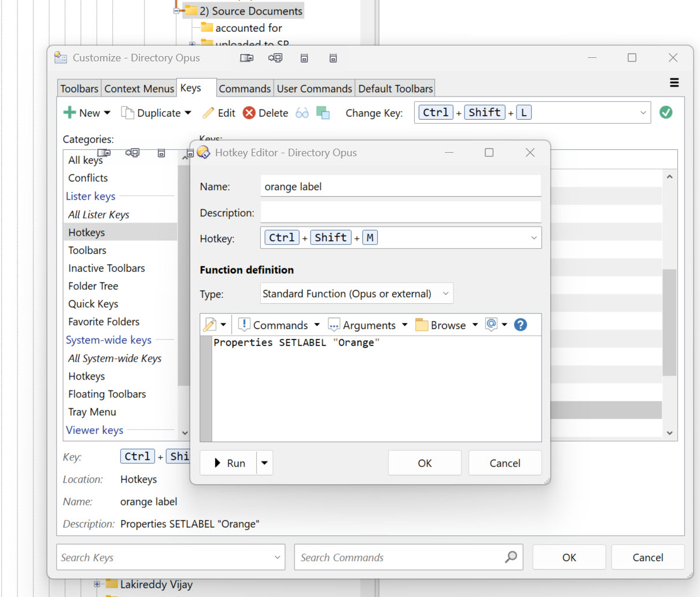
Task: Click the Lakireddy Vijay folder icon
Action: (112, 584)
